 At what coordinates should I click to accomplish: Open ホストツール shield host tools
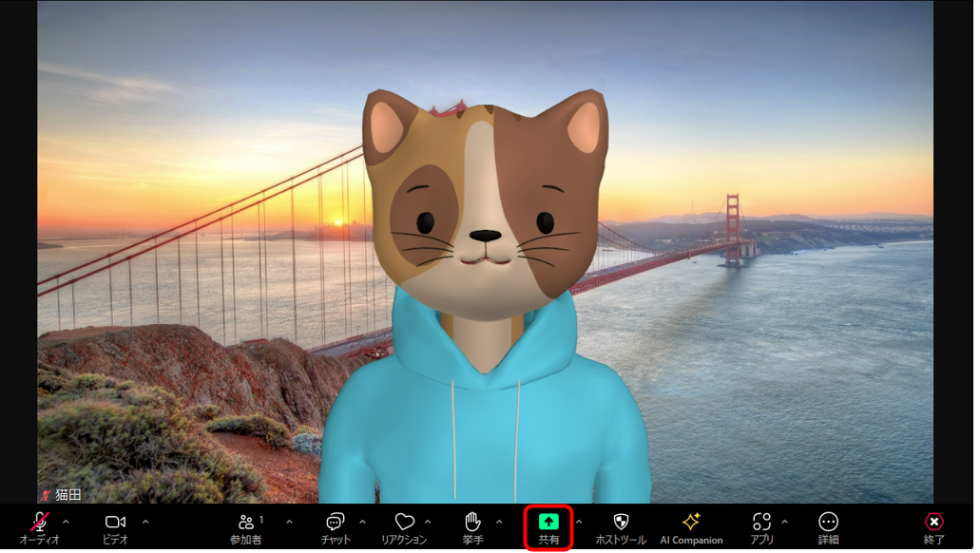621,527
